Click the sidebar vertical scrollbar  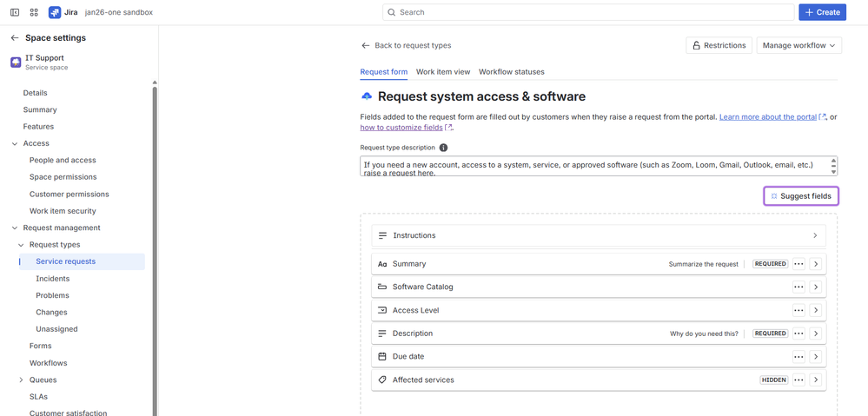click(155, 249)
